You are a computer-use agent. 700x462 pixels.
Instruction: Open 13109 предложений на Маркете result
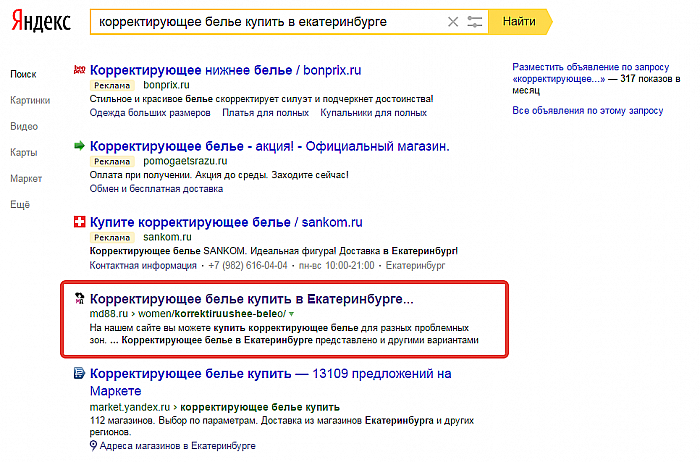pyautogui.click(x=271, y=382)
